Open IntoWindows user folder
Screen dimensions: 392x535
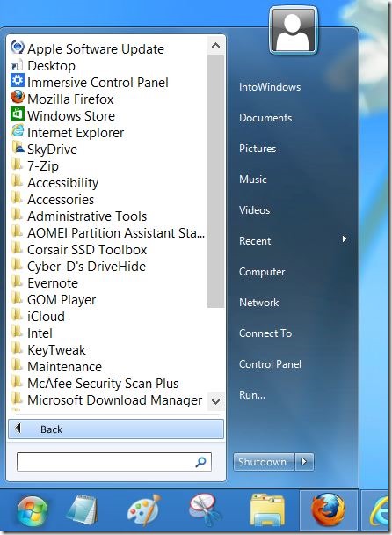tap(270, 87)
